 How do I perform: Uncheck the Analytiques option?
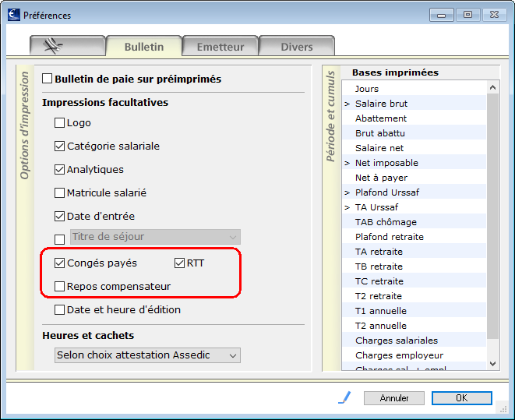[x=59, y=169]
